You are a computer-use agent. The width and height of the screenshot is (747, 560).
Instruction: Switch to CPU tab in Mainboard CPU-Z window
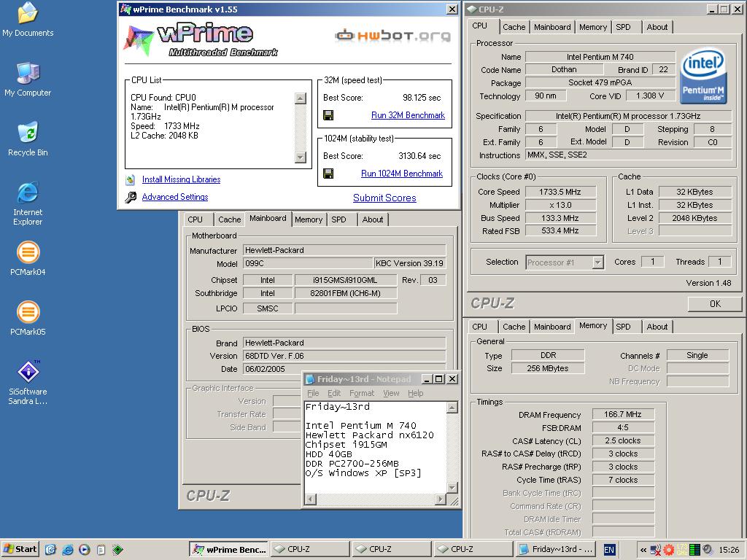(x=195, y=219)
